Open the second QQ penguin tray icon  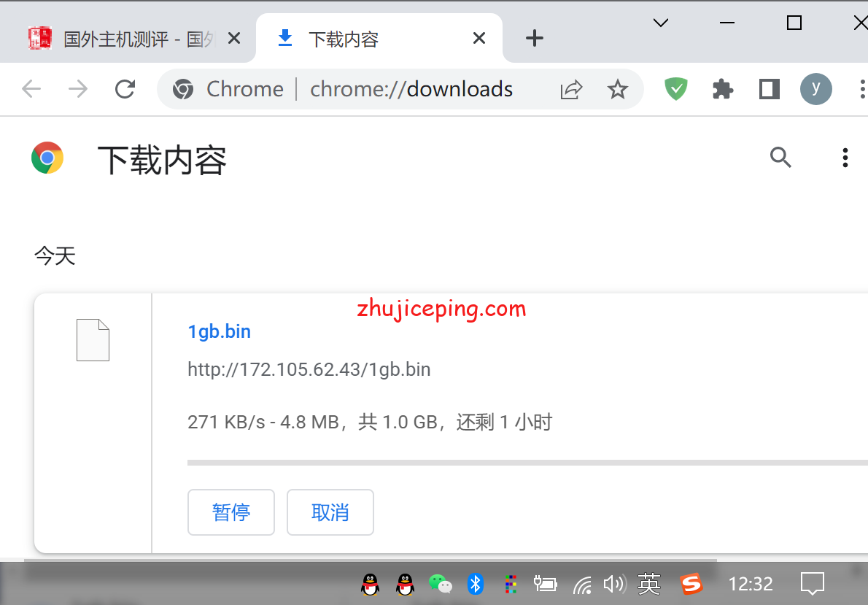[406, 584]
